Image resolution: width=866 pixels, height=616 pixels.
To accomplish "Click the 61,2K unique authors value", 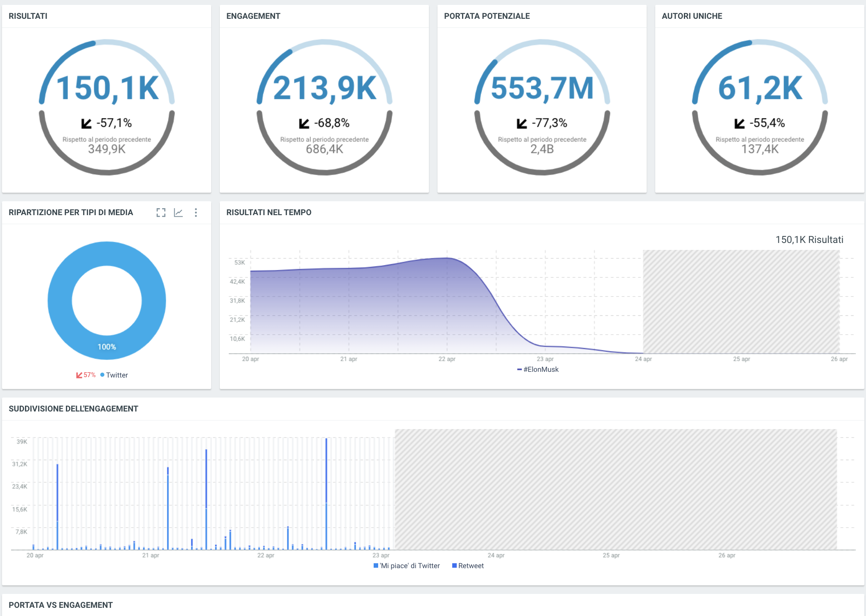I will click(x=760, y=88).
